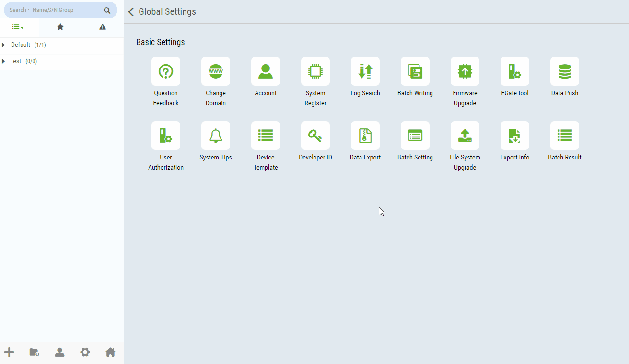The image size is (629, 364).
Task: Open the Batch Result list icon
Action: [x=565, y=136]
